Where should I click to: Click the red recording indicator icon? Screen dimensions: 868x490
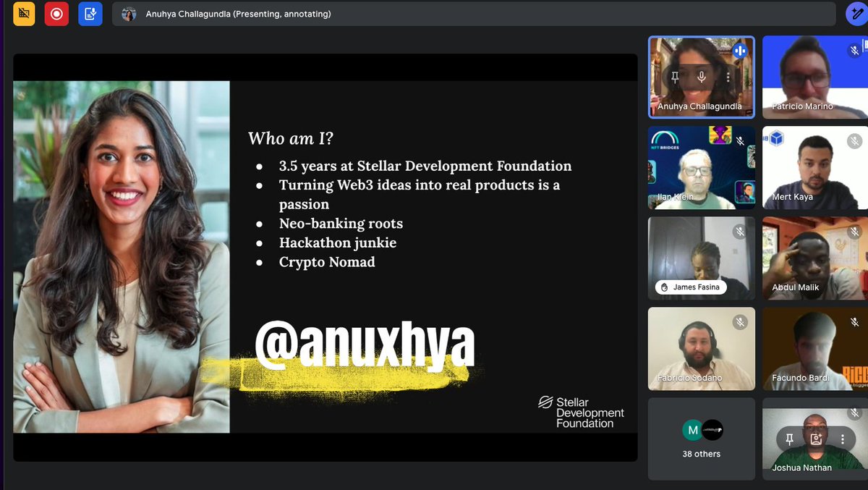coord(56,14)
